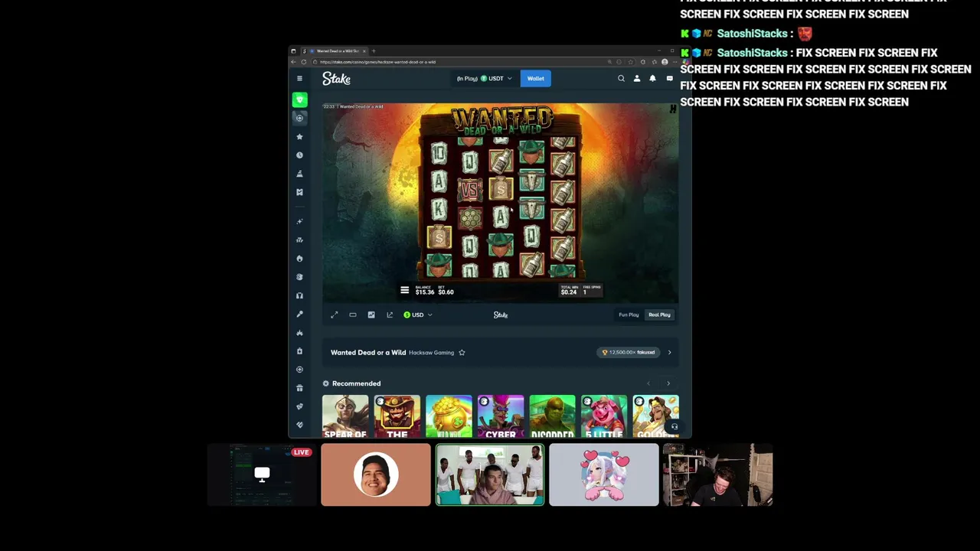Favorite Wanted Dead or a Wild star
The image size is (980, 551).
462,352
